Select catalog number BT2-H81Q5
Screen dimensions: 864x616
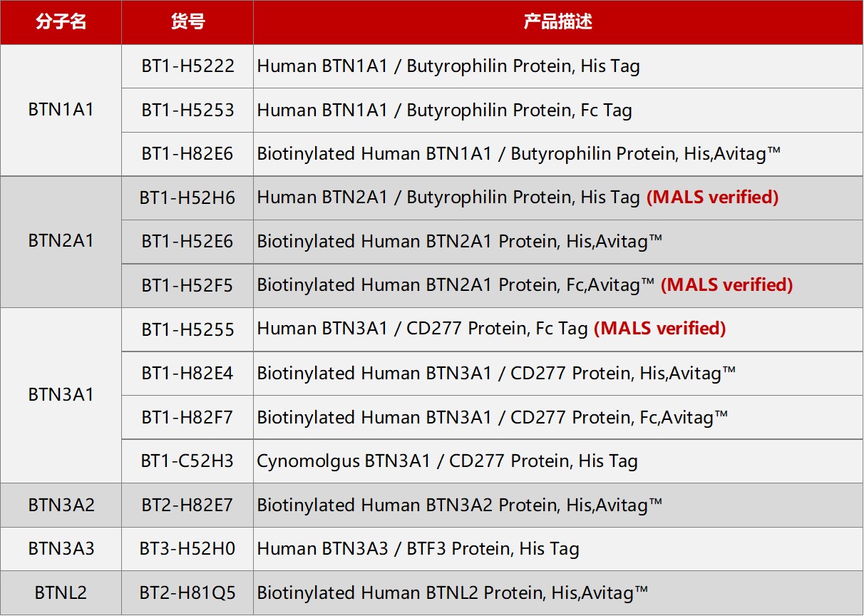187,593
